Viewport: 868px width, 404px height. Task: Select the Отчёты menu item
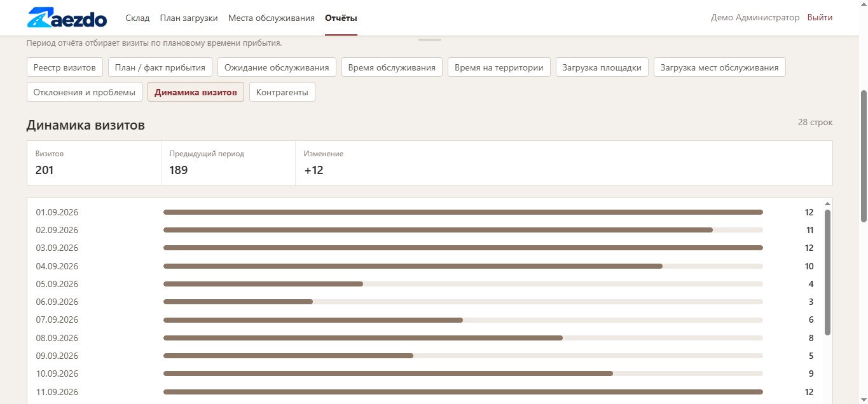[341, 18]
